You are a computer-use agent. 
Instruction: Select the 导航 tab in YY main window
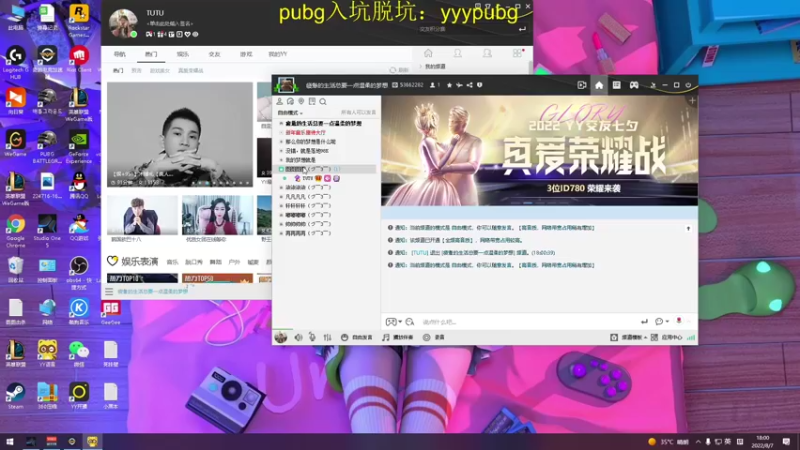click(x=119, y=54)
